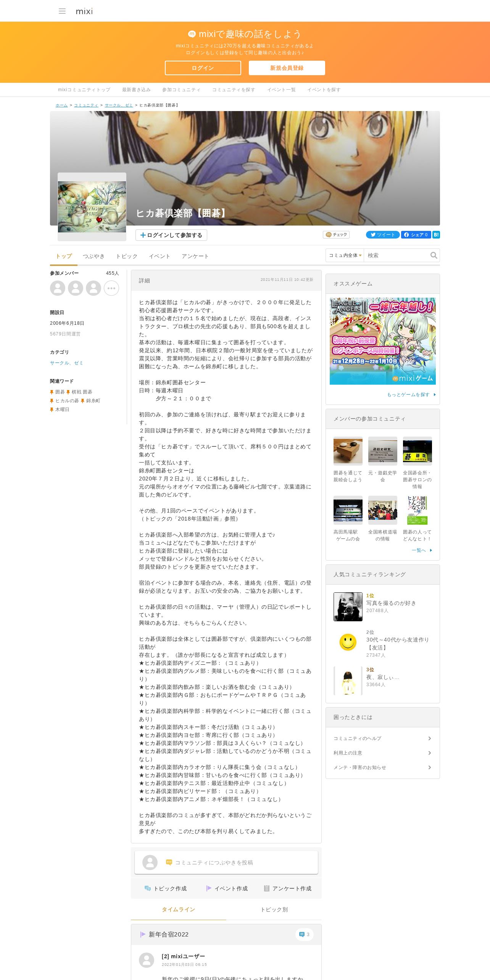This screenshot has width=490, height=980.
Task: Click the community profile thumbnail image
Action: click(92, 207)
